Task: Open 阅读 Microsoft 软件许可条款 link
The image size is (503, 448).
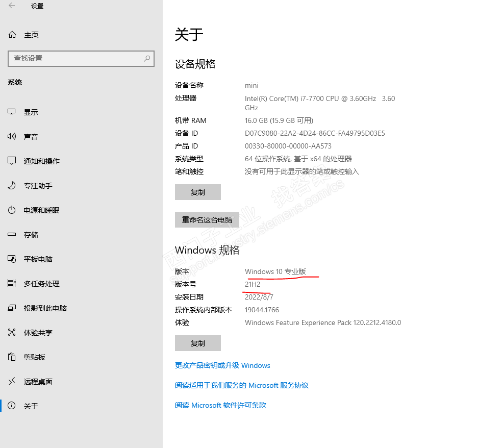Action: tap(220, 405)
